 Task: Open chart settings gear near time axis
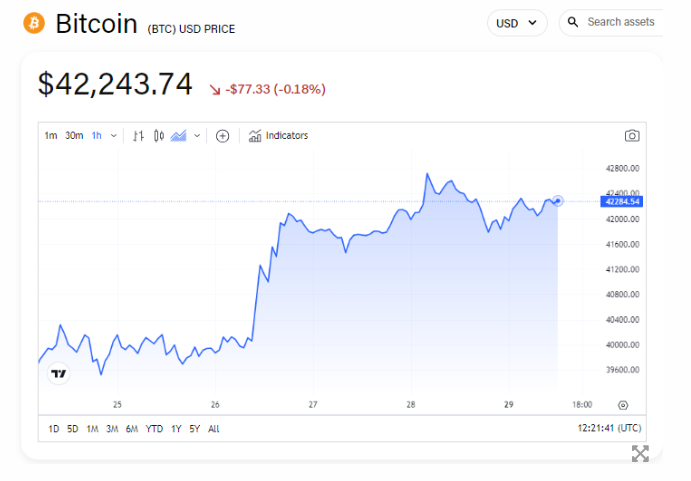[x=623, y=405]
